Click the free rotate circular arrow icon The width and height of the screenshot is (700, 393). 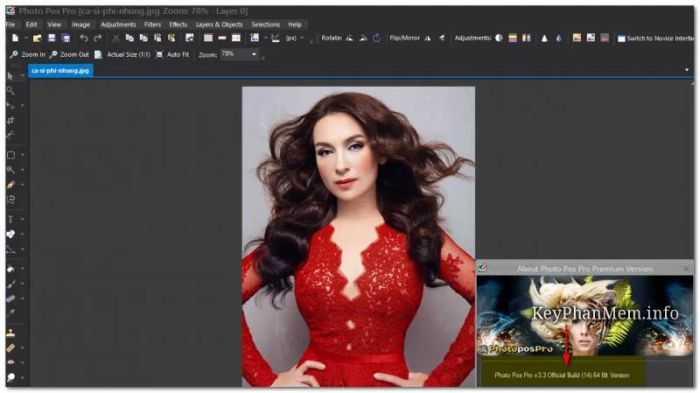coord(377,38)
